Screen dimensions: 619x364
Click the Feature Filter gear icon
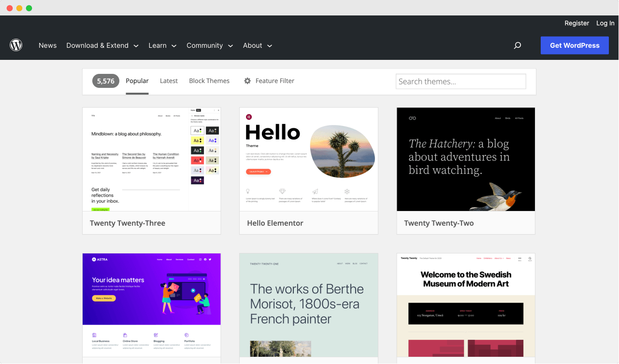pos(247,81)
